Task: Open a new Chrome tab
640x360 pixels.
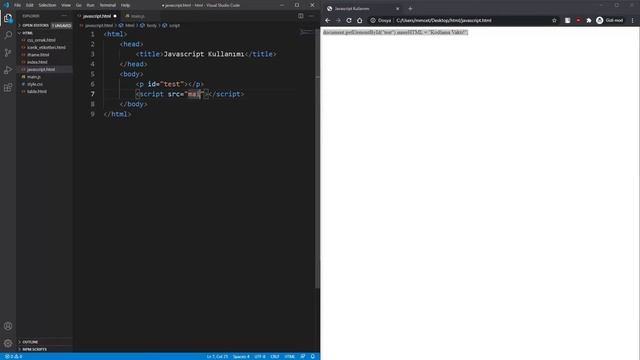Action: click(x=410, y=9)
